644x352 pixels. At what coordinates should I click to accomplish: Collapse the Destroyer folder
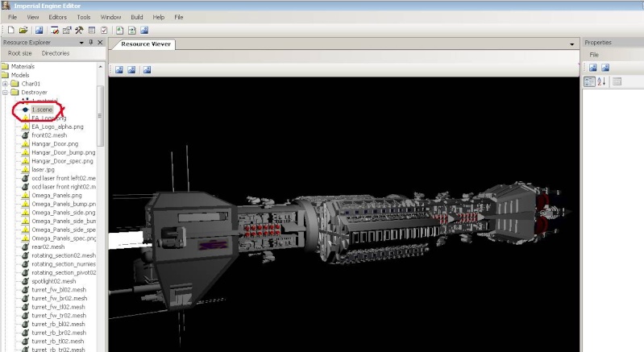click(x=6, y=93)
